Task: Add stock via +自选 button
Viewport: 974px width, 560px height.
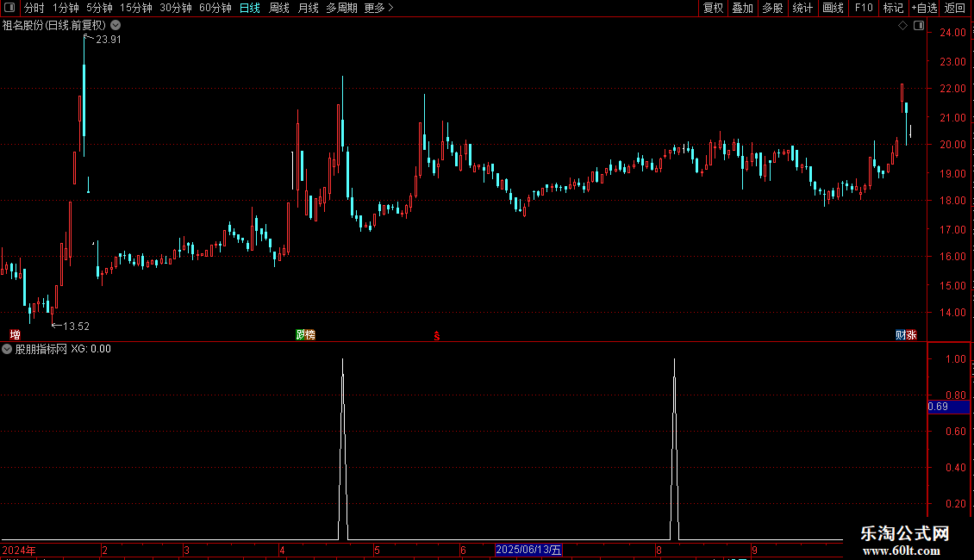Action: click(924, 8)
